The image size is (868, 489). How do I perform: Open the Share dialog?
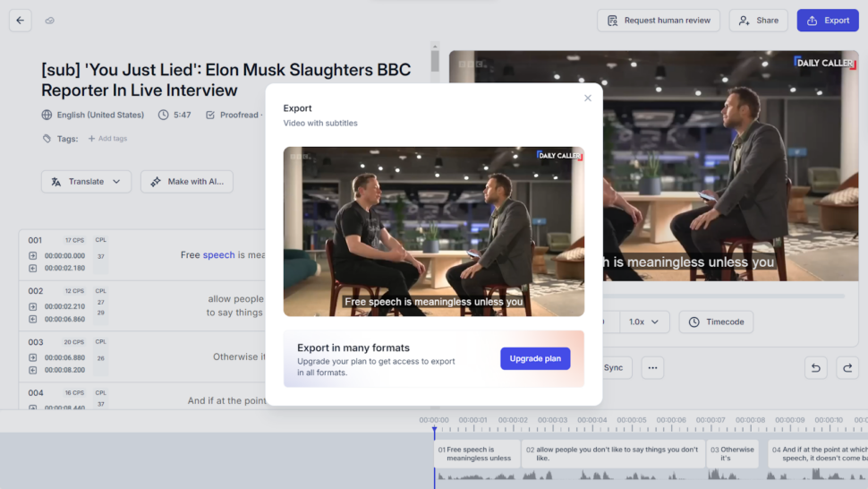[759, 21]
